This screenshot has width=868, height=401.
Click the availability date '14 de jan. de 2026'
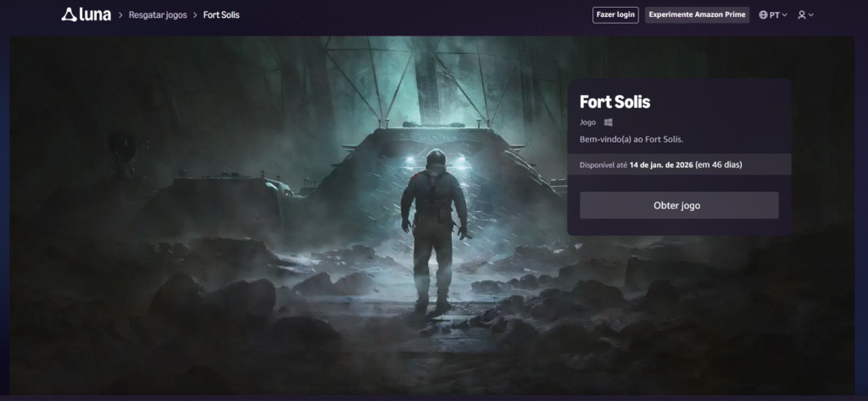[661, 164]
